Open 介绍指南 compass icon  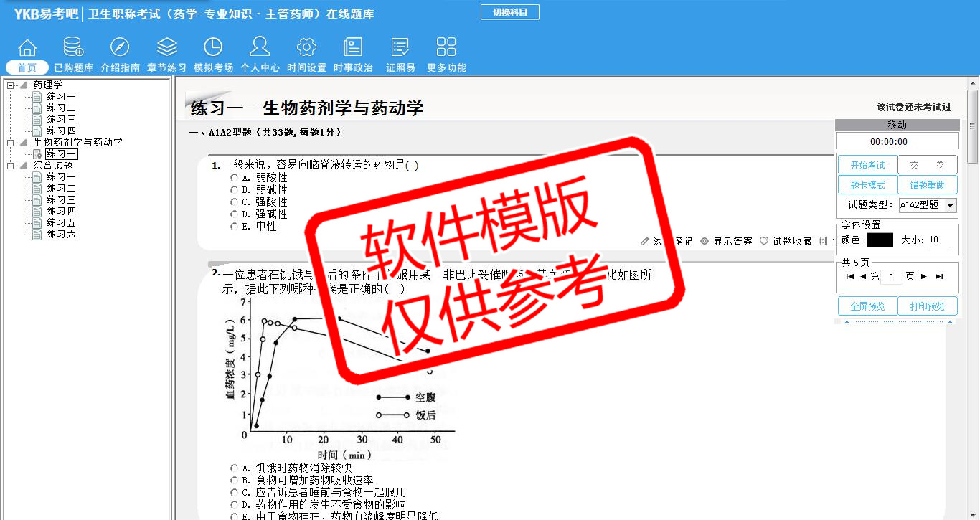tap(120, 48)
